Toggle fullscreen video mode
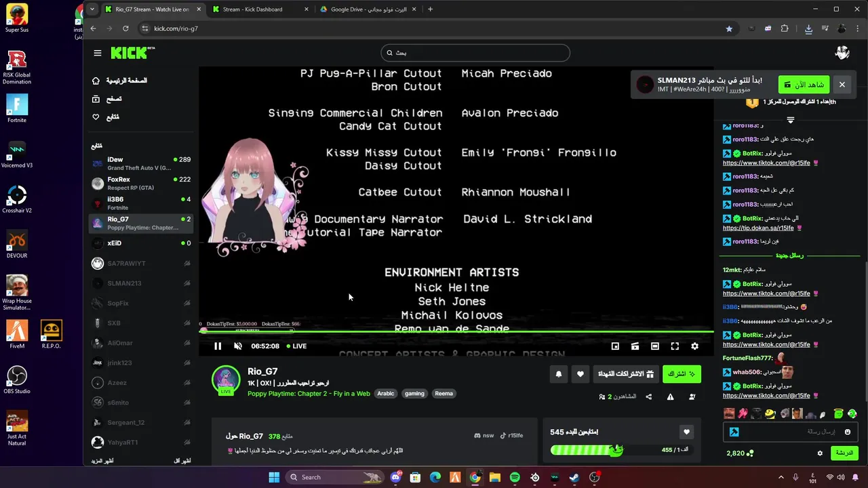This screenshot has width=868, height=488. [675, 346]
